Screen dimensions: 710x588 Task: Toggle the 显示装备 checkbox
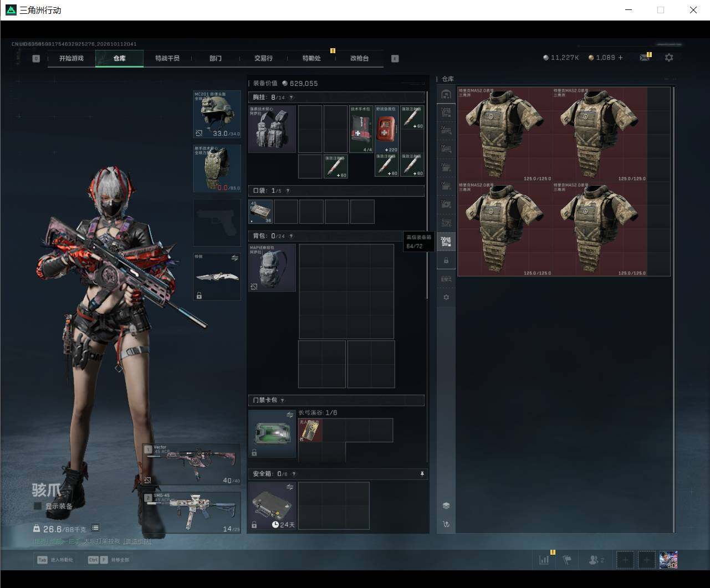[38, 506]
